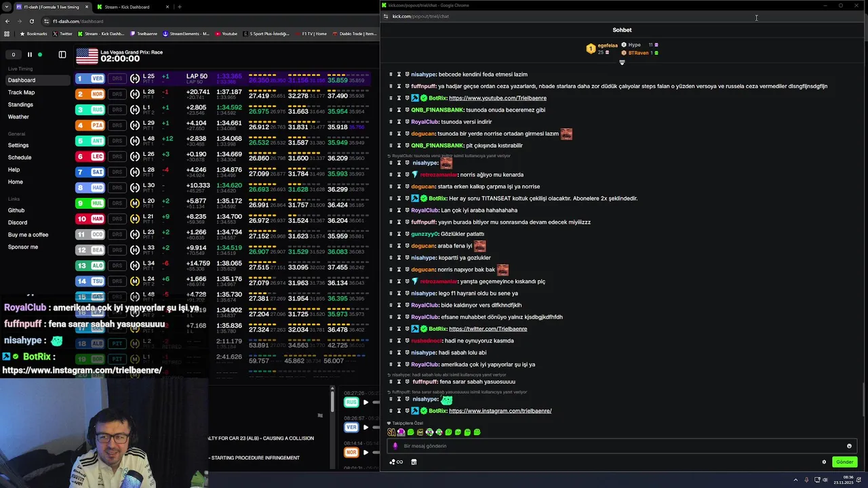Screen dimensions: 868x488
Task: Open the Bookmarks folder
Action: pyautogui.click(x=34, y=33)
